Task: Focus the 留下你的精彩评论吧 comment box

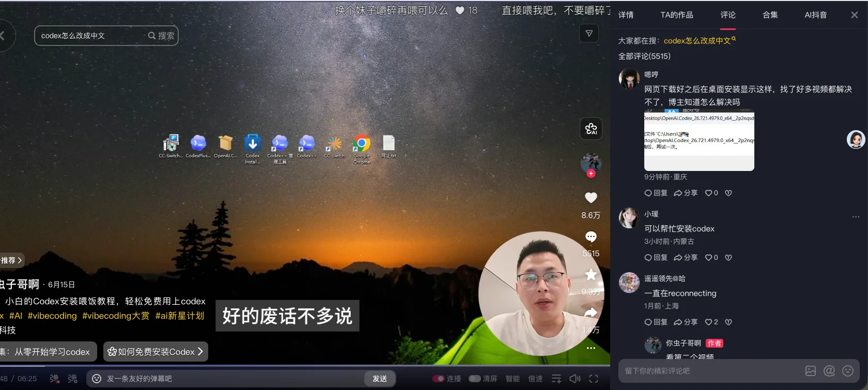Action: coord(710,371)
